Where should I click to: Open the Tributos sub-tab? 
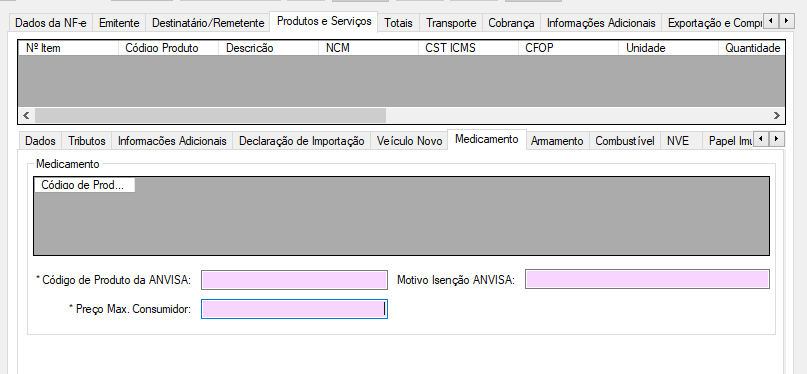[87, 141]
